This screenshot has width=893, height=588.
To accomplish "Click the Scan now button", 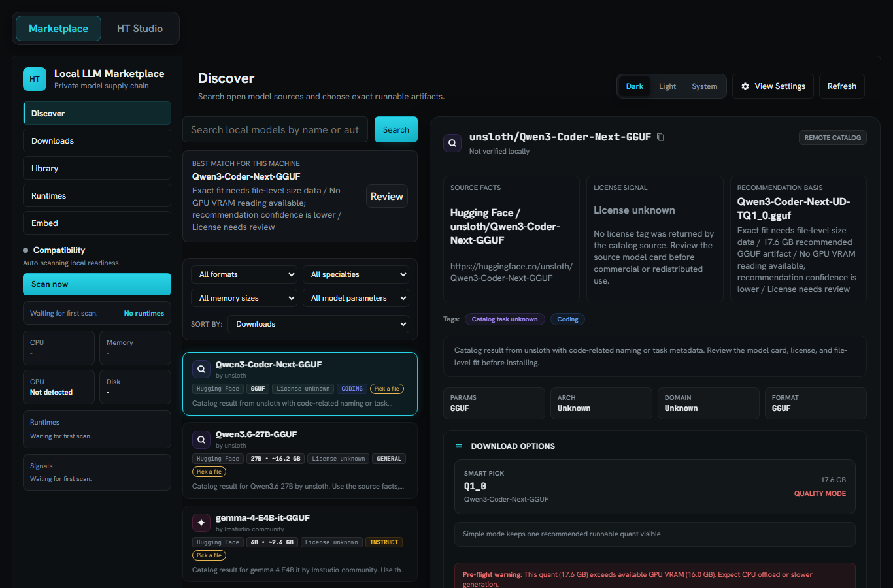I will pyautogui.click(x=97, y=284).
